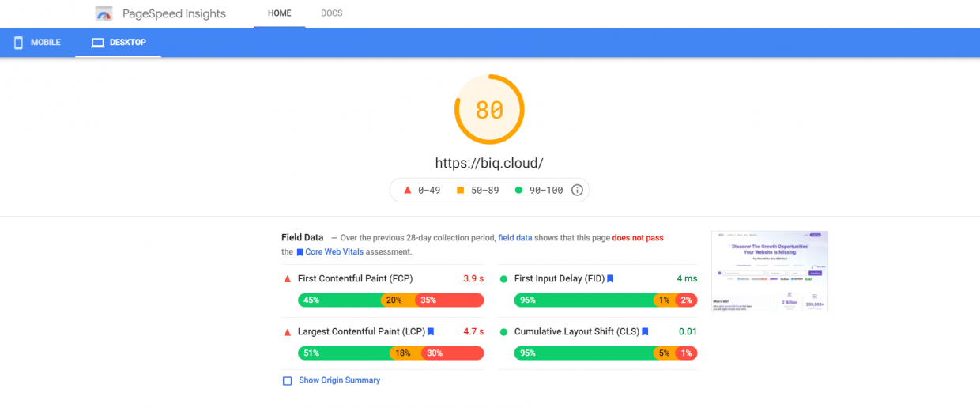Follow the field data link
Image resolution: width=980 pixels, height=408 pixels.
(514, 237)
